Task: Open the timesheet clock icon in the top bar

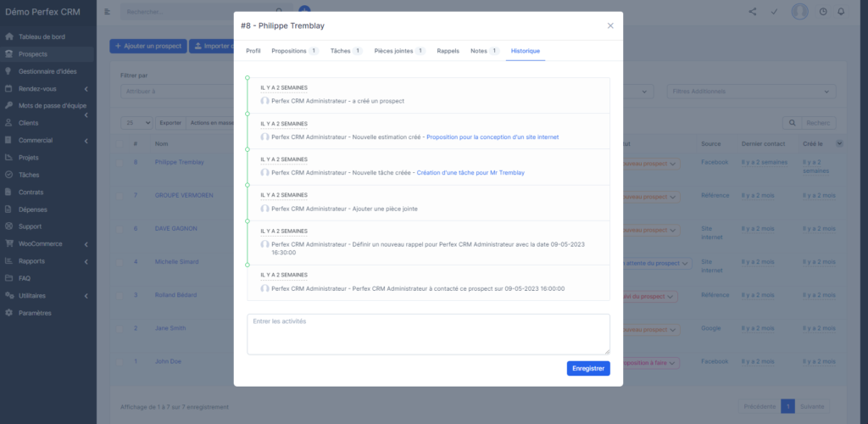Action: coord(823,12)
